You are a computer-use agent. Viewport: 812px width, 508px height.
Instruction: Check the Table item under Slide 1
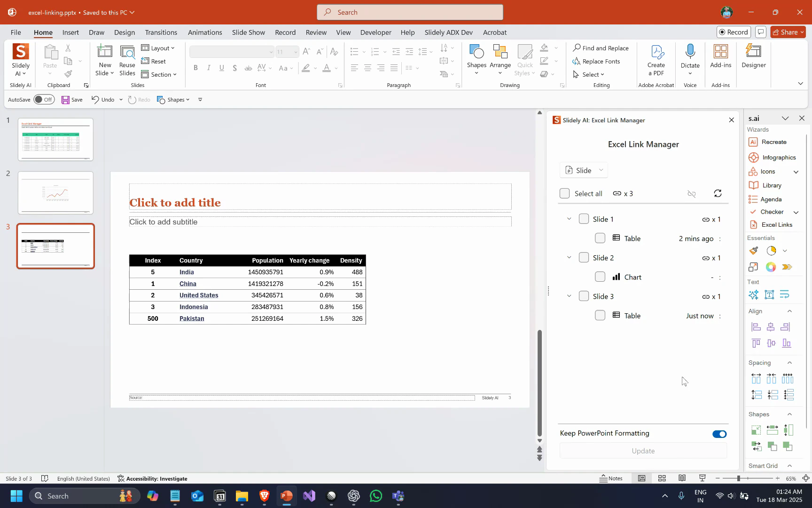tap(600, 238)
